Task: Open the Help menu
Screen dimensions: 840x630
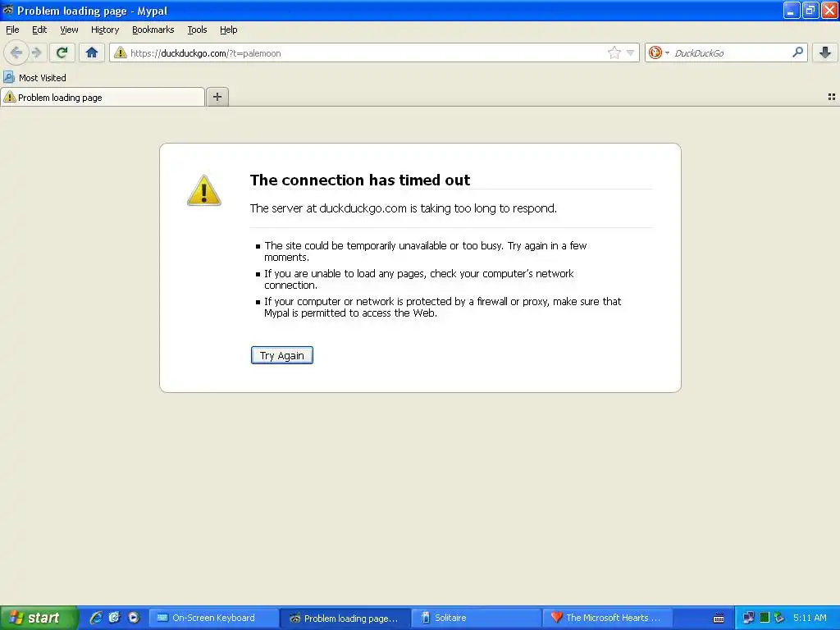Action: tap(229, 30)
